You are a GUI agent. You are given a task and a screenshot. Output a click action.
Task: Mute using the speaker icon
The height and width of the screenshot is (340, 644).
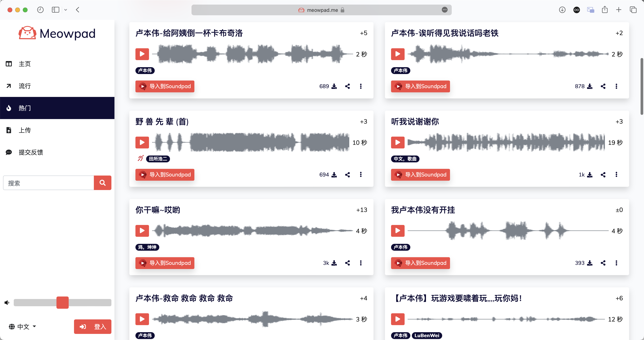click(7, 303)
